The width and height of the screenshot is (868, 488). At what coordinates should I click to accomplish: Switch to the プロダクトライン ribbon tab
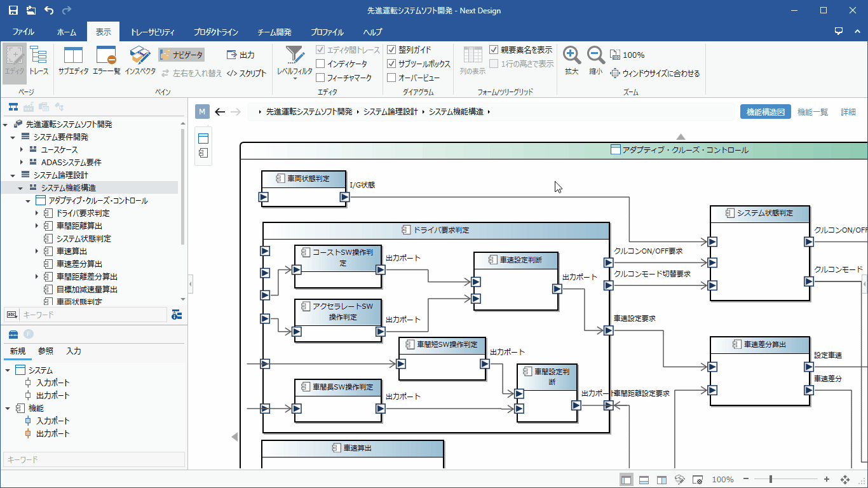coord(216,32)
